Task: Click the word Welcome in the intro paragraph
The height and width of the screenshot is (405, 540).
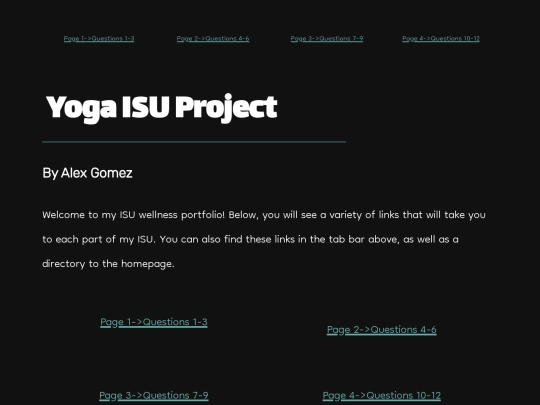Action: tap(63, 215)
